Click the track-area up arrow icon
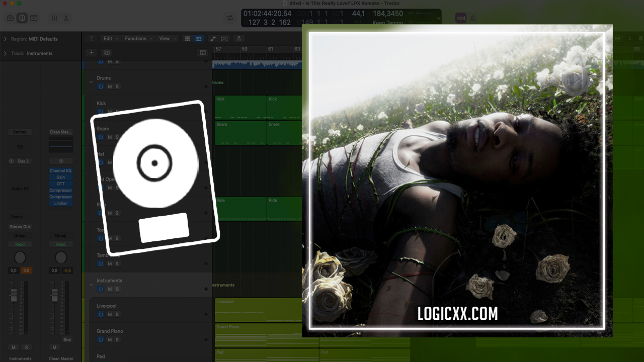Image resolution: width=644 pixels, height=362 pixels. point(91,39)
